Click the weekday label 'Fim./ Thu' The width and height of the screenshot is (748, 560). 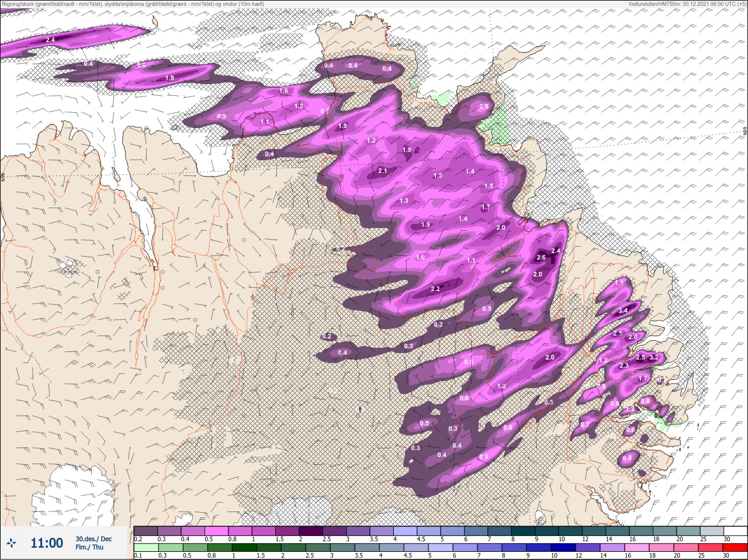(x=89, y=547)
